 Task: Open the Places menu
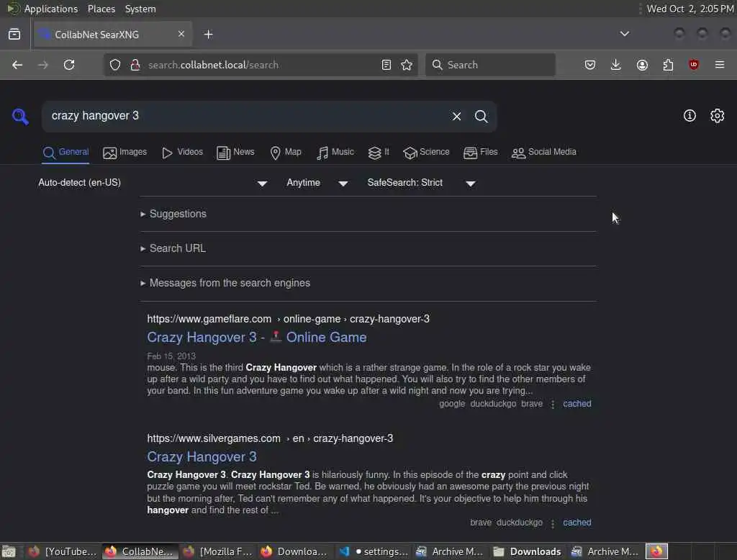click(x=101, y=9)
